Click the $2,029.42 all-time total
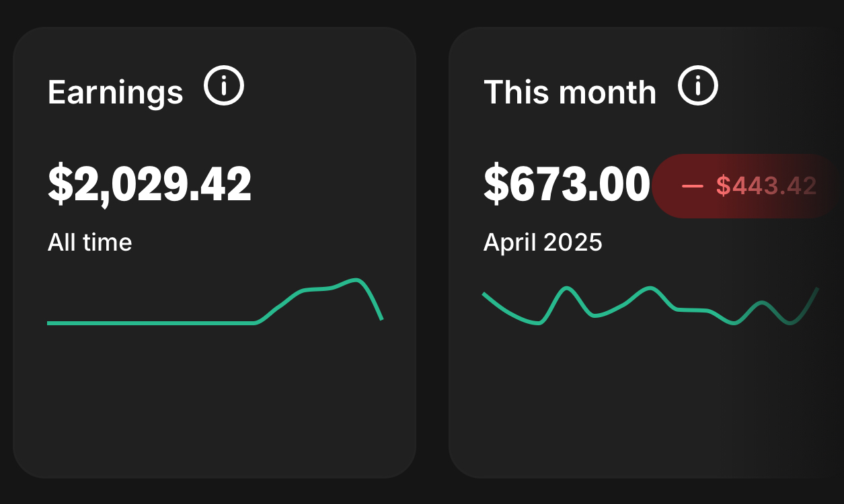844x504 pixels. click(x=149, y=185)
